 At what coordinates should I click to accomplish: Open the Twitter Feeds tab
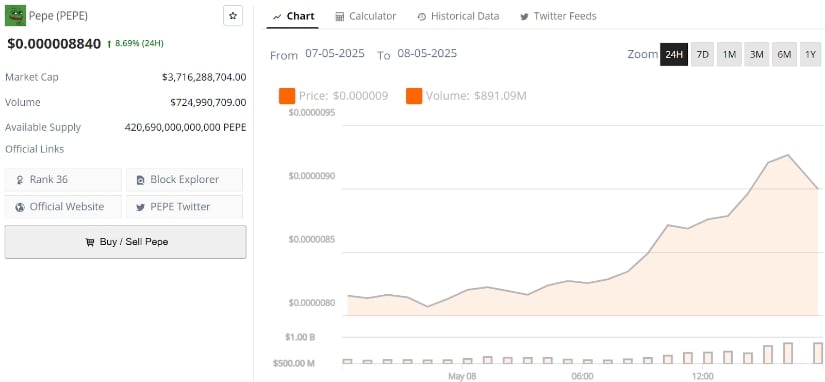558,16
